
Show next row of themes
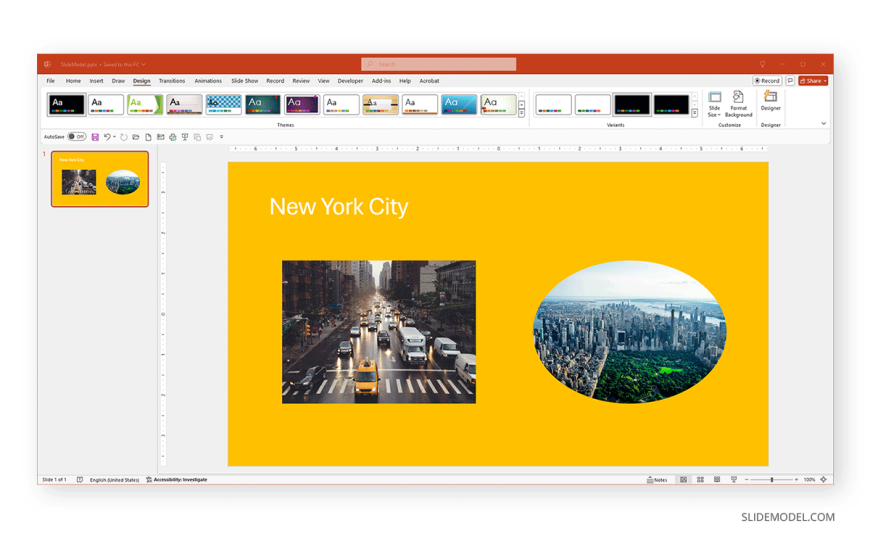(x=522, y=105)
